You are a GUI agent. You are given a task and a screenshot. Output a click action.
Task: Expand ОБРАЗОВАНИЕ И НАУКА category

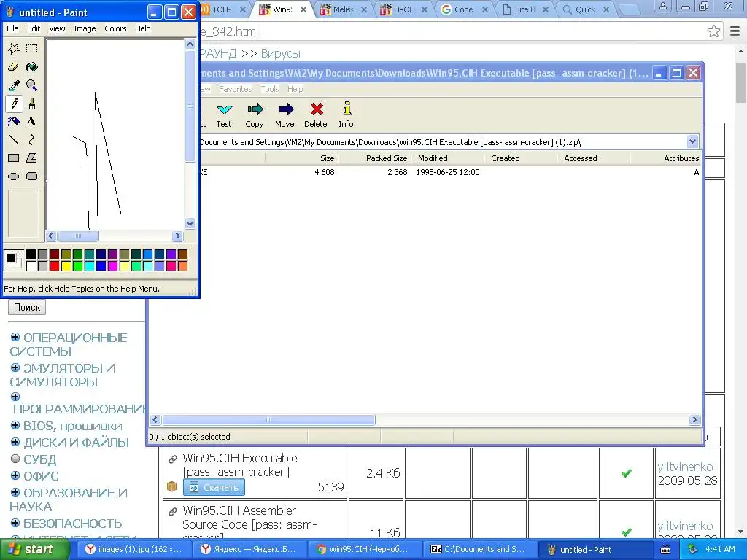click(x=15, y=492)
